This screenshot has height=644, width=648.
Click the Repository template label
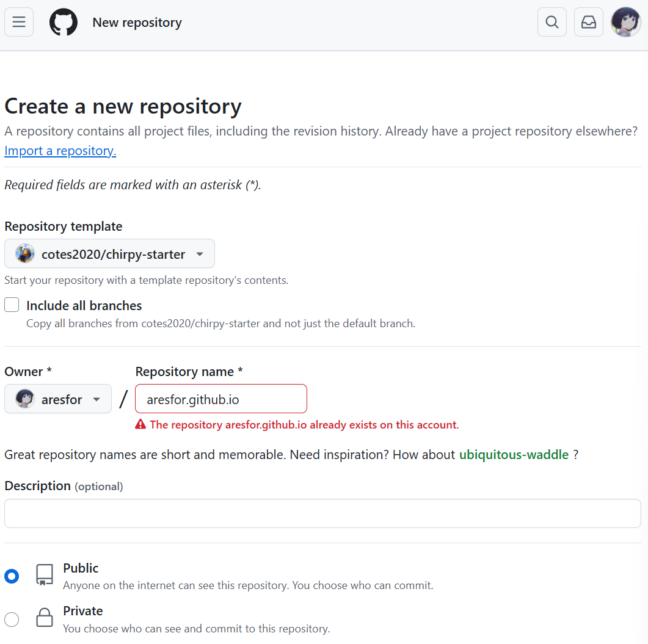pyautogui.click(x=64, y=226)
